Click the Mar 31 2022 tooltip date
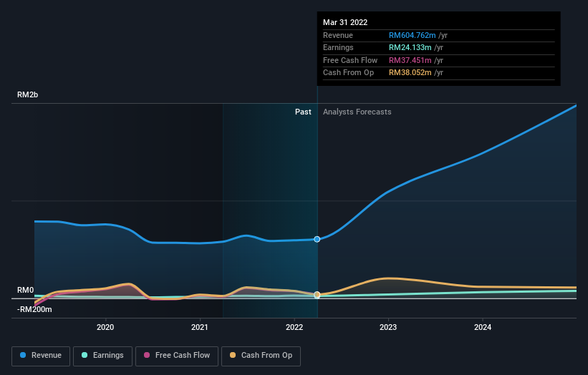 345,22
